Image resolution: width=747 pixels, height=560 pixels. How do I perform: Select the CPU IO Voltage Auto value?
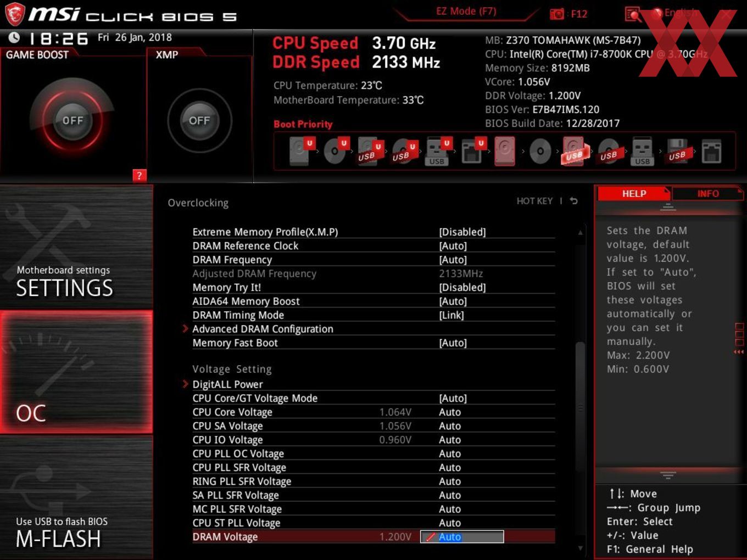[450, 440]
